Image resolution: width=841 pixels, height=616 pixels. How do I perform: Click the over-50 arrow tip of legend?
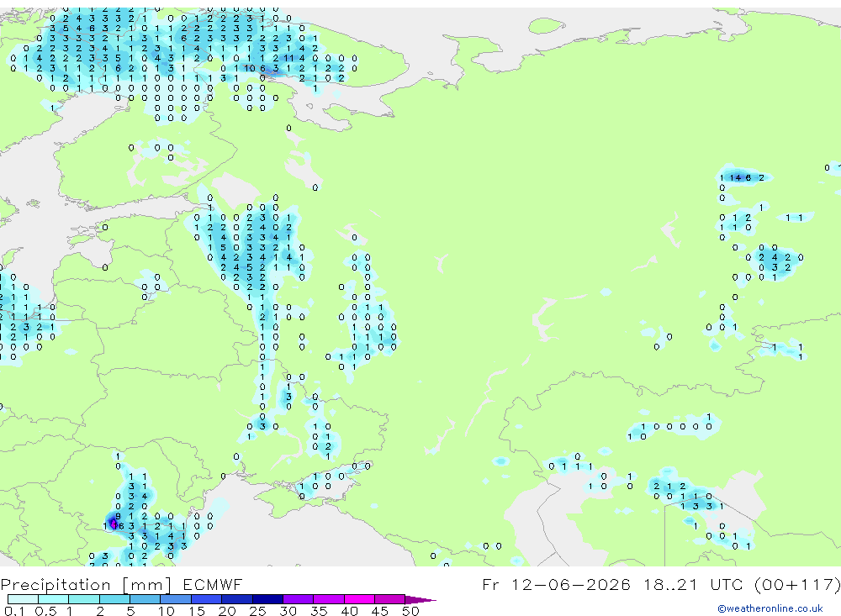click(420, 600)
